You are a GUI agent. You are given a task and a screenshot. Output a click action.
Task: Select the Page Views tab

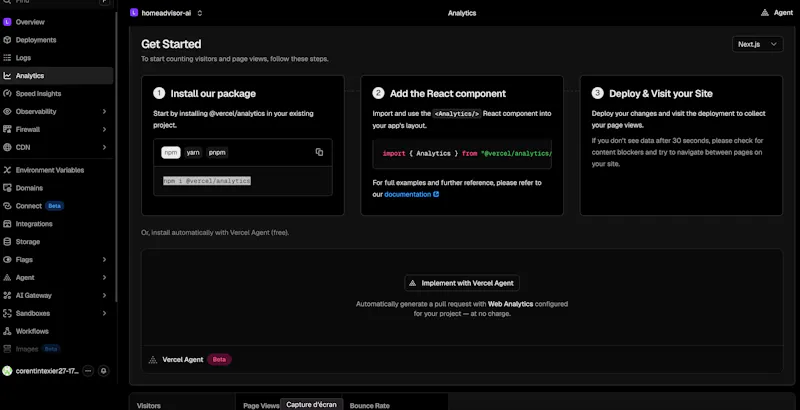tap(261, 405)
